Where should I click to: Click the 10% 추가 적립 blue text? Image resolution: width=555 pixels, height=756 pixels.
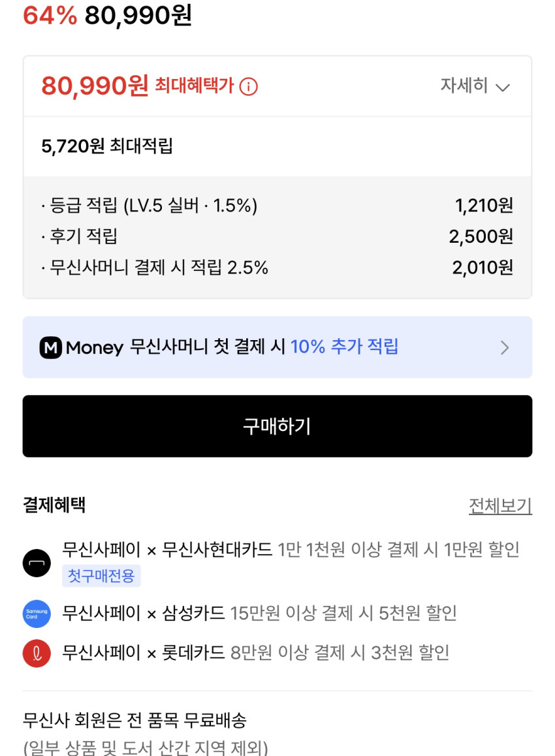click(344, 347)
